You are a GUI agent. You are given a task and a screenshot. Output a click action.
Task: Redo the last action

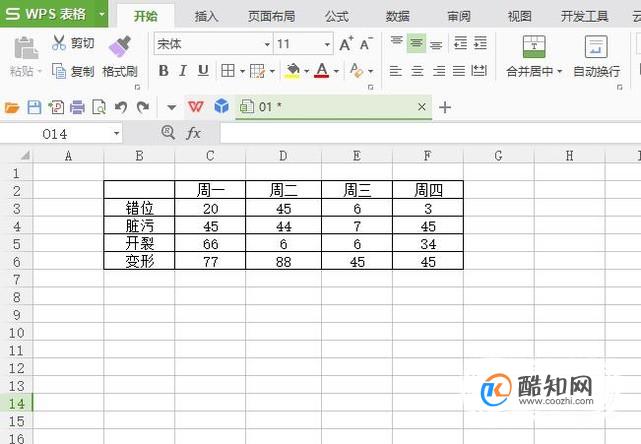(x=143, y=107)
